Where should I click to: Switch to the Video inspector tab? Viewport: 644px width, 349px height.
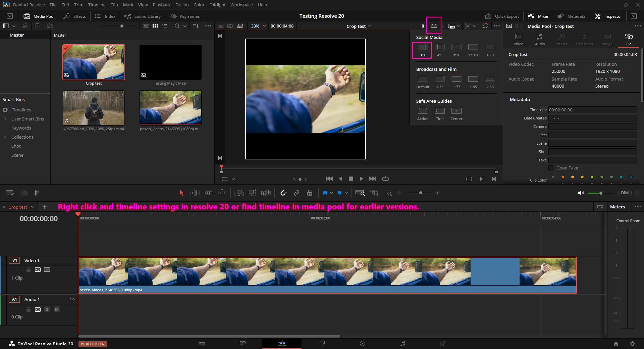point(518,40)
